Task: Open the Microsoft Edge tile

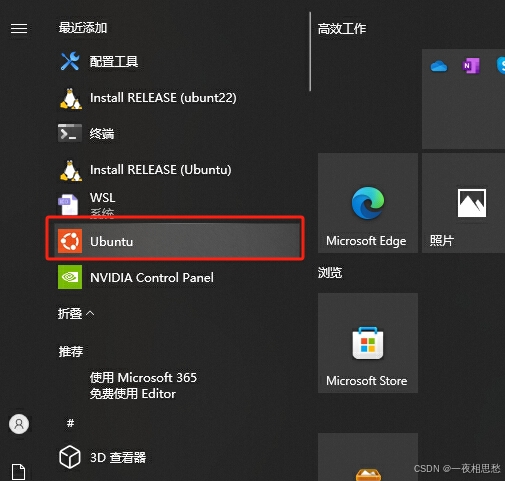Action: (368, 203)
